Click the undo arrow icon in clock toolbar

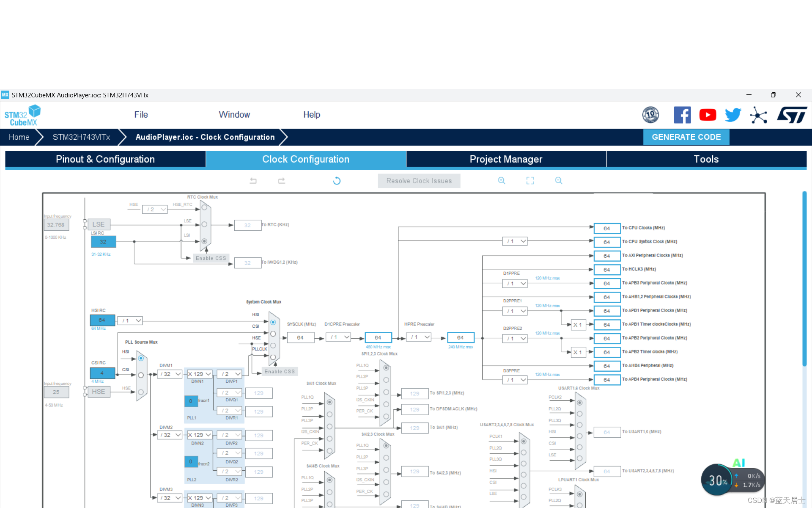click(253, 181)
